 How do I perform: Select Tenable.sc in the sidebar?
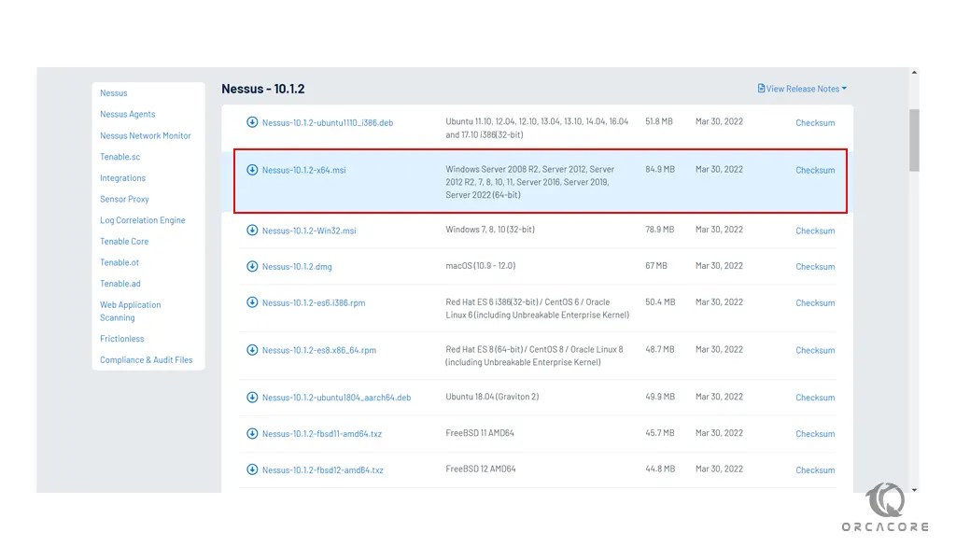pos(118,156)
